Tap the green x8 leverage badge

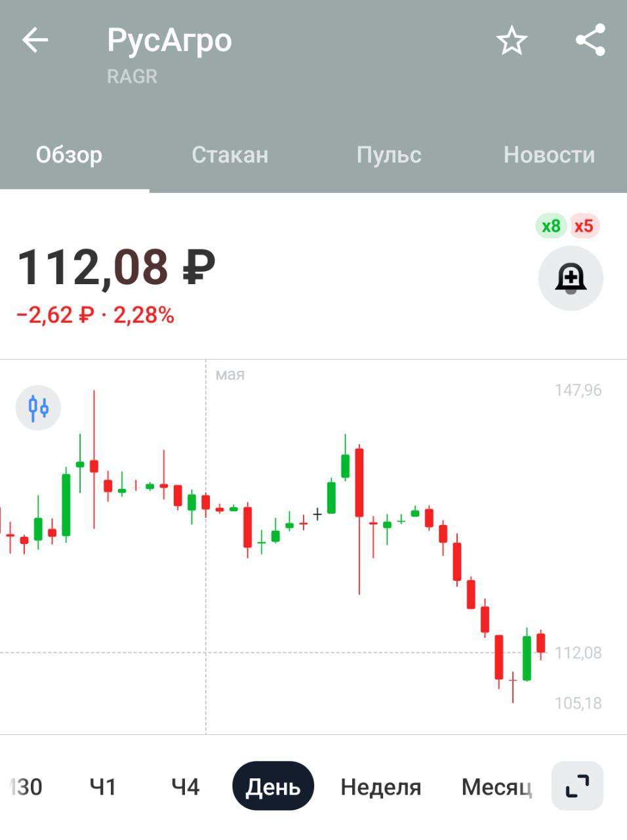(x=551, y=226)
